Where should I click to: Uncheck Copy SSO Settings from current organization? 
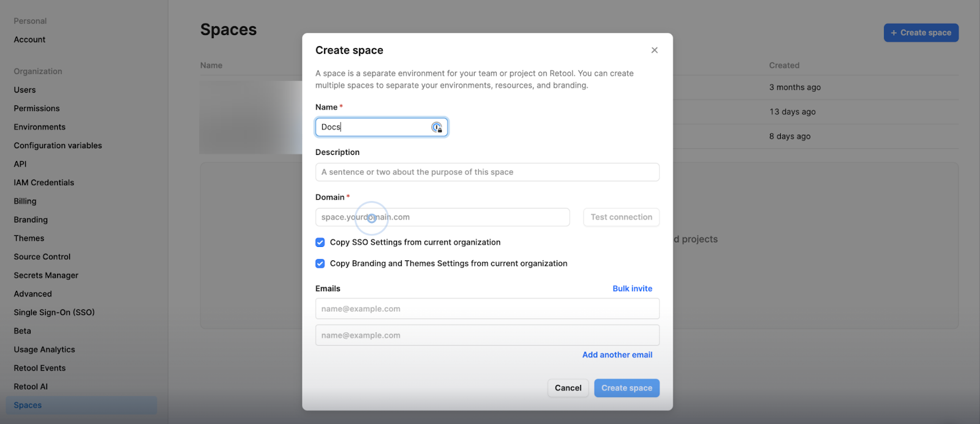click(x=320, y=243)
